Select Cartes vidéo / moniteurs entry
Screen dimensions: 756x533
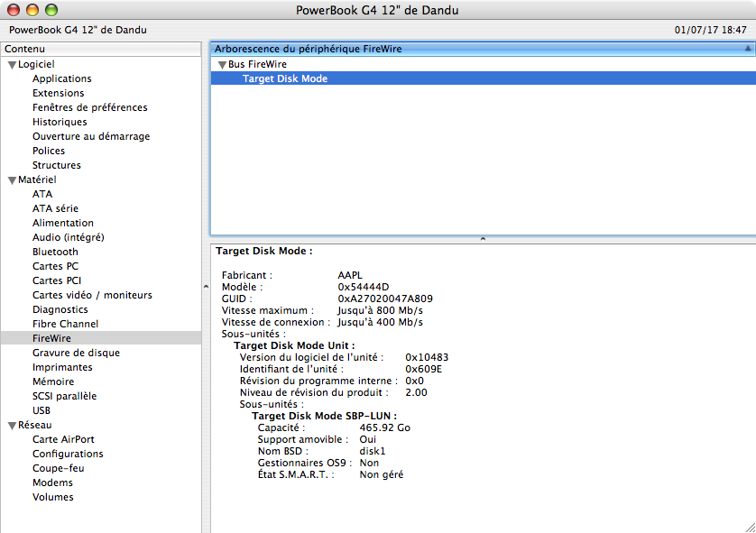[92, 296]
